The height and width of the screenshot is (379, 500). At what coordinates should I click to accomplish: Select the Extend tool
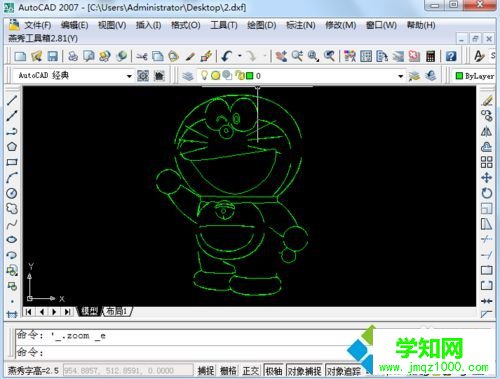pyautogui.click(x=487, y=255)
